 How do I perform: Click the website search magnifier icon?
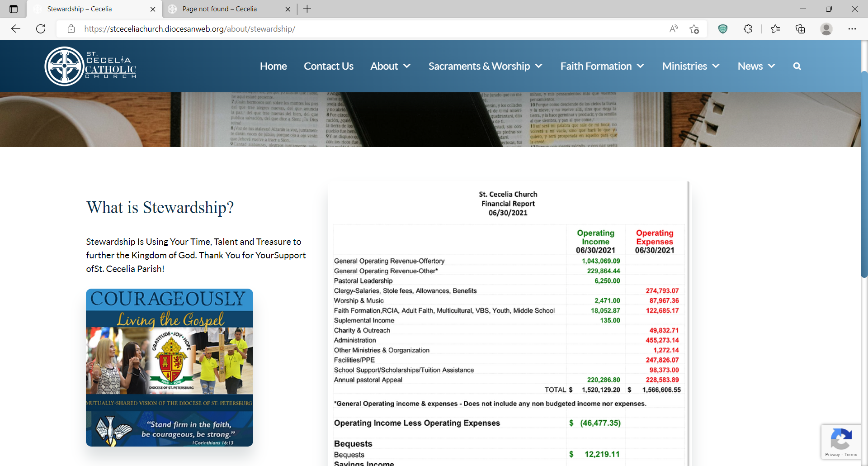(x=797, y=67)
